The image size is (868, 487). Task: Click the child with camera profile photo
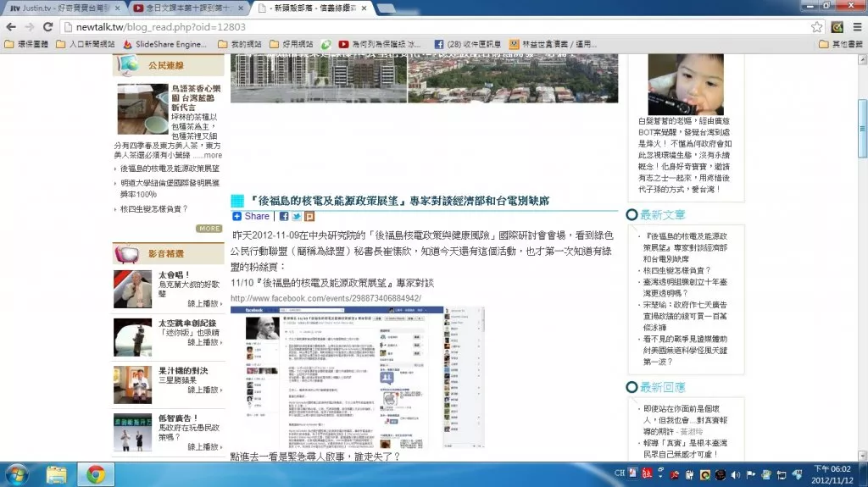[686, 84]
